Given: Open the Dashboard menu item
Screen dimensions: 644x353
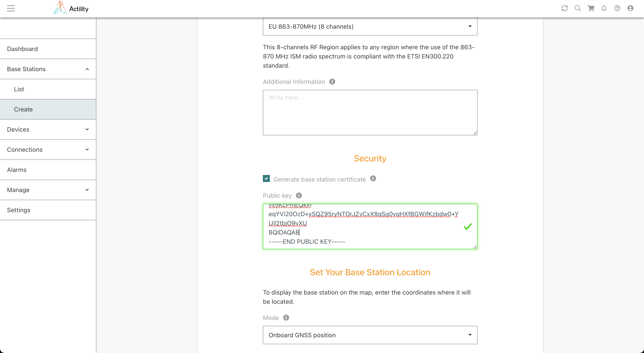Looking at the screenshot, I should pos(23,49).
